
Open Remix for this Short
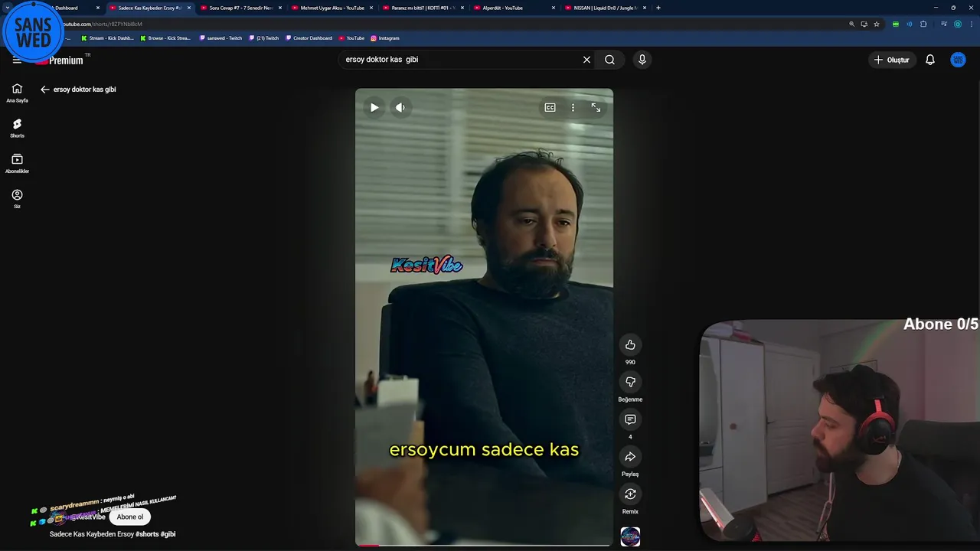630,494
